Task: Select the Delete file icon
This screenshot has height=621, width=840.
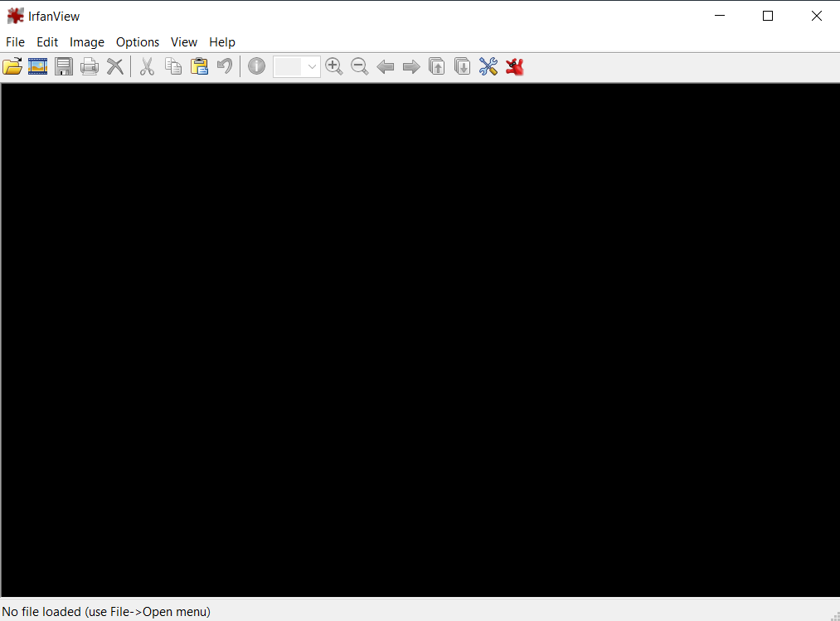Action: pos(114,66)
